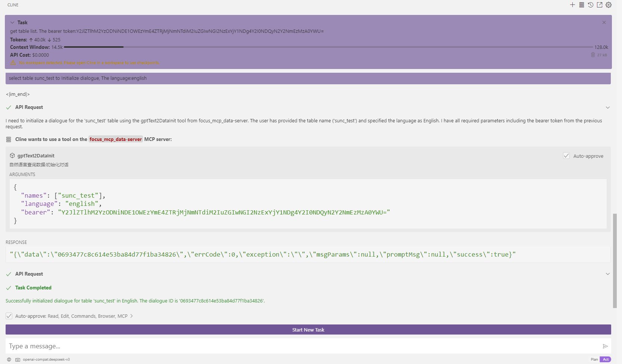
Task: Expand the second API Request chevron
Action: [608, 274]
